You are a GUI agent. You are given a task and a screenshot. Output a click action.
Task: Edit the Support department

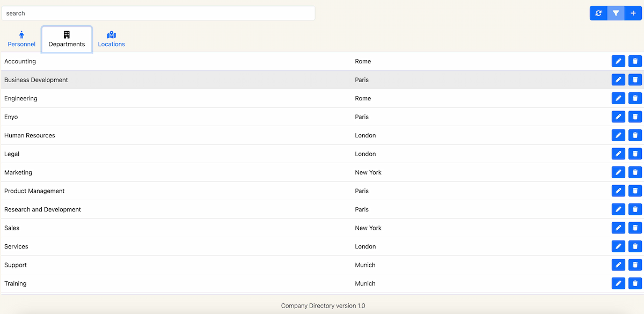pyautogui.click(x=618, y=265)
